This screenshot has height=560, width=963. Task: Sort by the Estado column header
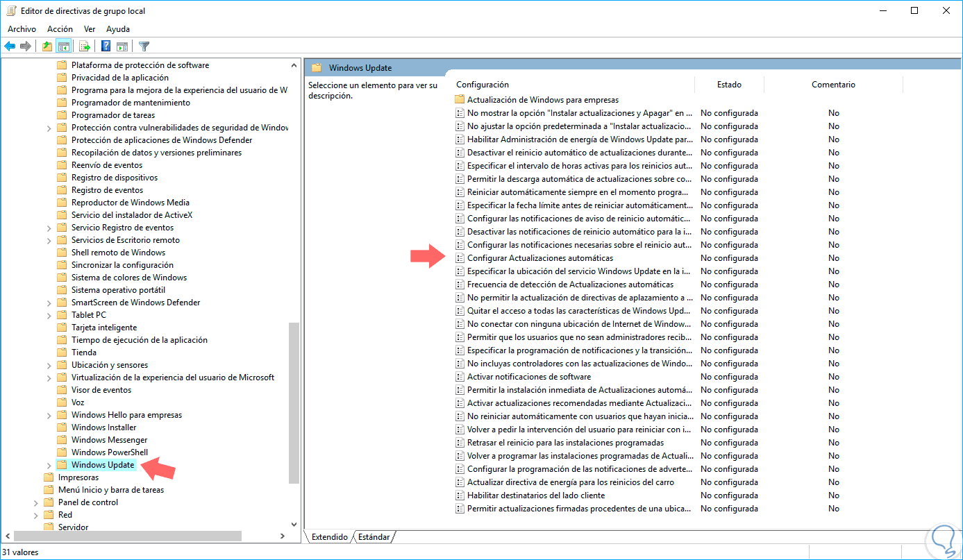pos(729,85)
